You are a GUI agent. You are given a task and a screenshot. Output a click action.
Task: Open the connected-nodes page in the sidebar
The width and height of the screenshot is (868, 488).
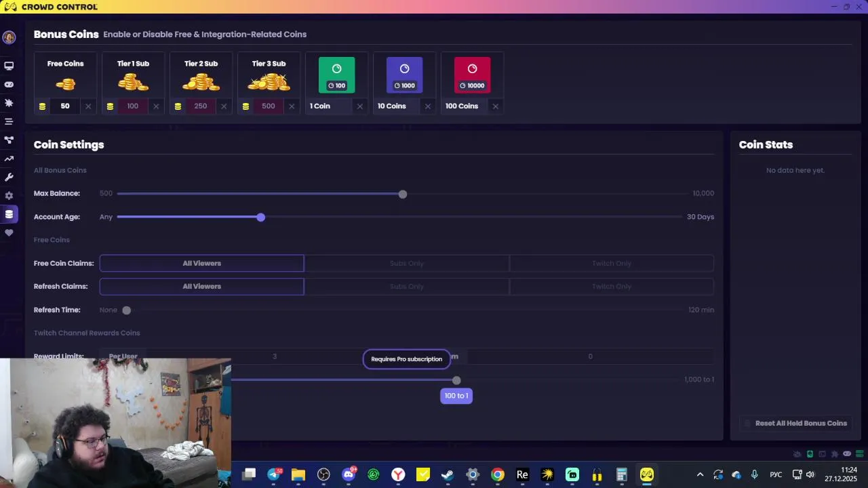coord(9,140)
